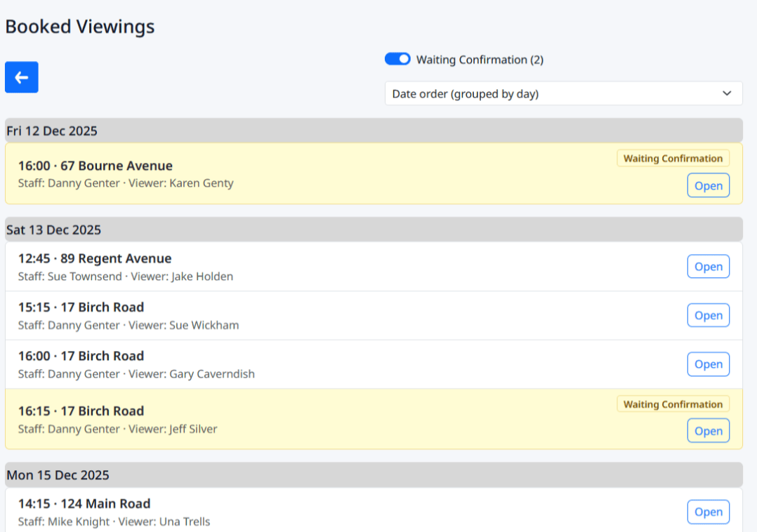Click the blue back arrow button
This screenshot has height=532, width=757.
[22, 77]
